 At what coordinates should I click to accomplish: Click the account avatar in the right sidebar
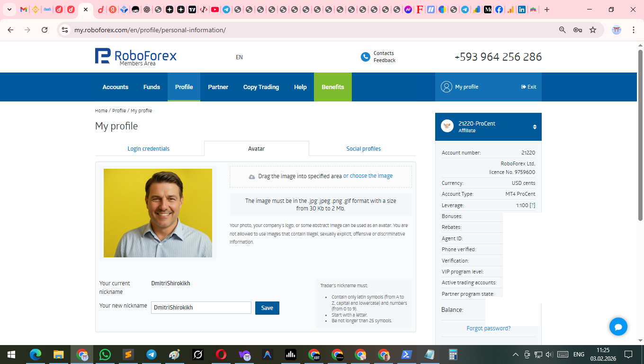click(447, 126)
